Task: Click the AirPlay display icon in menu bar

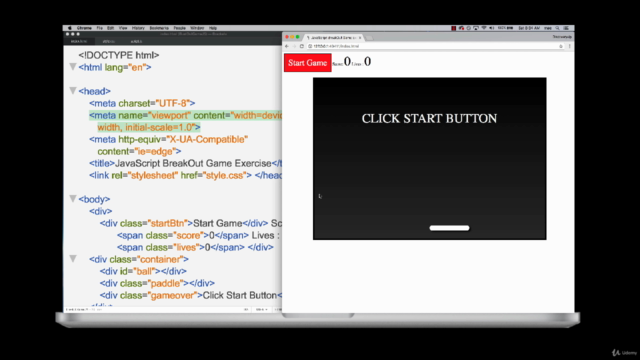Action: click(476, 28)
